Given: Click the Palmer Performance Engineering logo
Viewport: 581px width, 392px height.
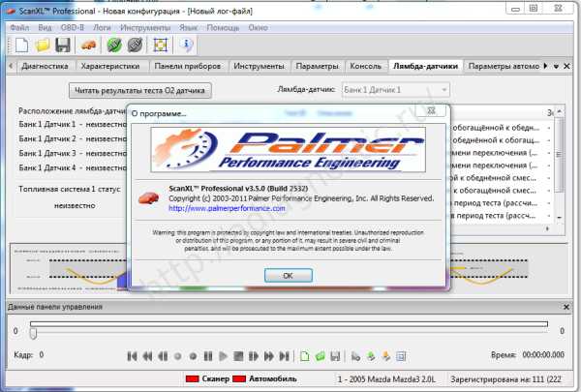Looking at the screenshot, I should 288,150.
